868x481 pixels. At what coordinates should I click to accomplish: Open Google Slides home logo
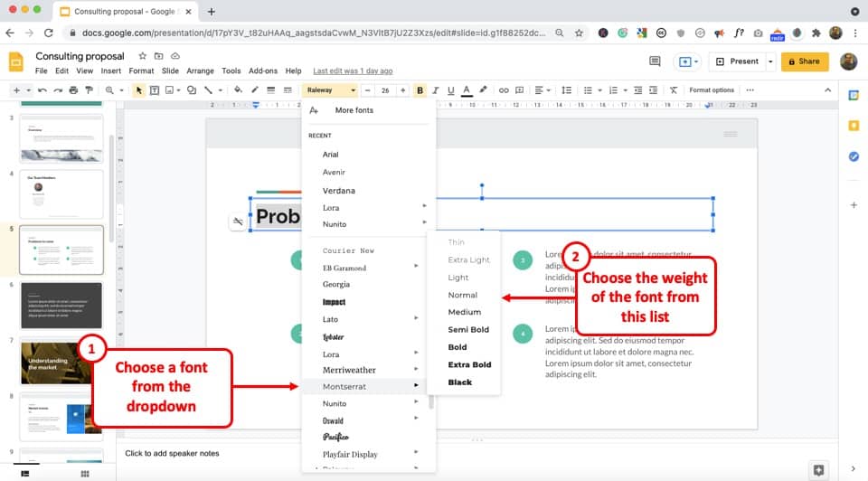click(16, 62)
